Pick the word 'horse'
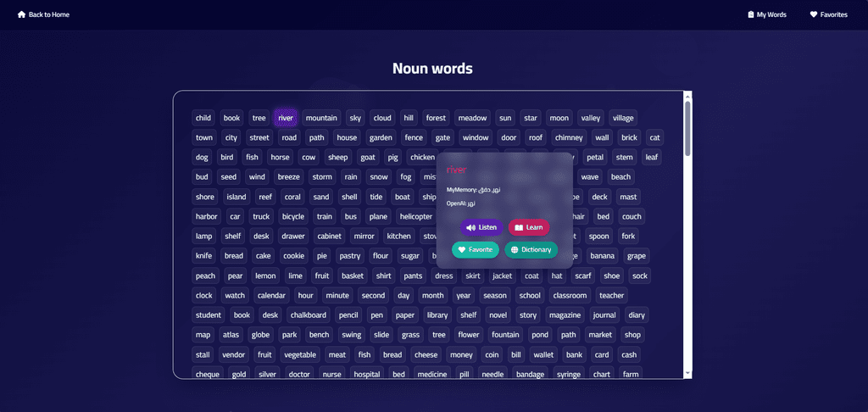This screenshot has width=868, height=412. [280, 158]
